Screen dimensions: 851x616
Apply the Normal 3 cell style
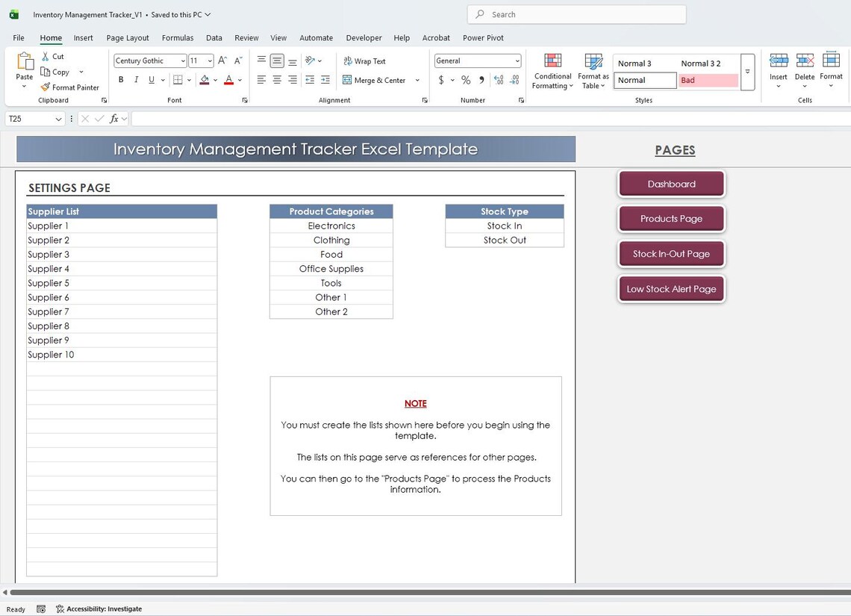click(645, 63)
